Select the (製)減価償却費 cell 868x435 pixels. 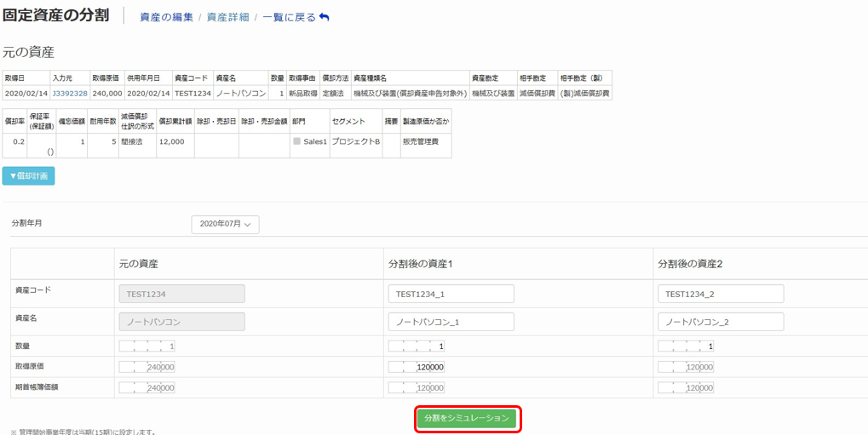pyautogui.click(x=584, y=94)
